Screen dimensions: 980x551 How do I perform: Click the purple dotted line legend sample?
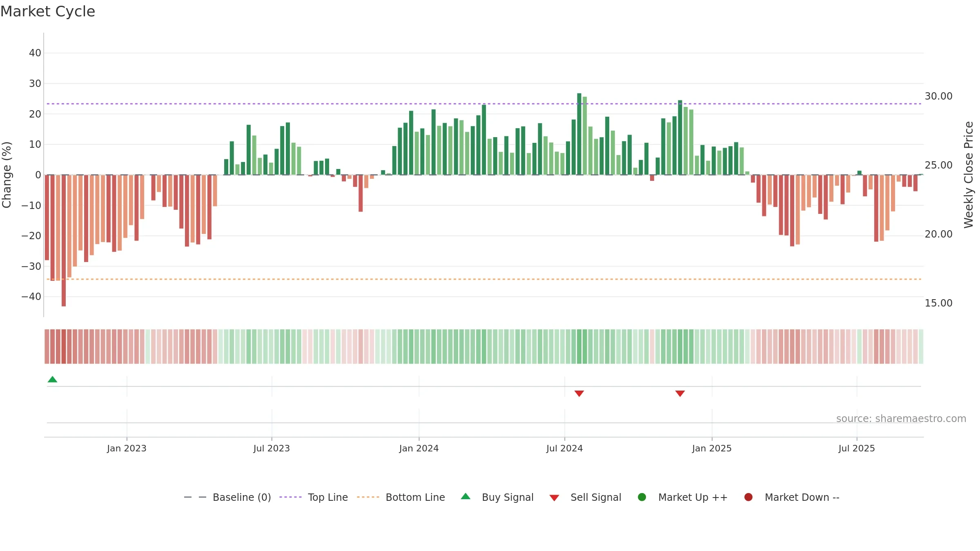[x=290, y=497]
